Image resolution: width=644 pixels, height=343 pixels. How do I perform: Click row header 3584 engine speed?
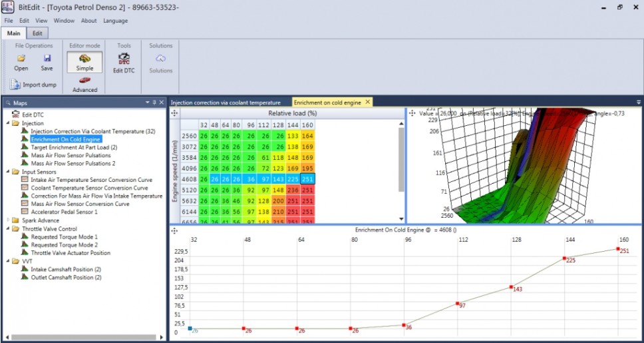click(190, 158)
